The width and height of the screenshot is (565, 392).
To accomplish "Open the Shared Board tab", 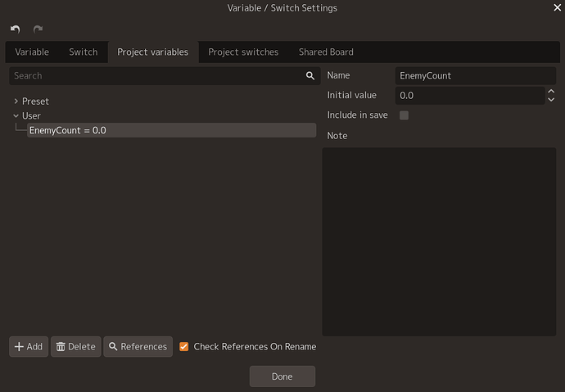I will tap(326, 52).
